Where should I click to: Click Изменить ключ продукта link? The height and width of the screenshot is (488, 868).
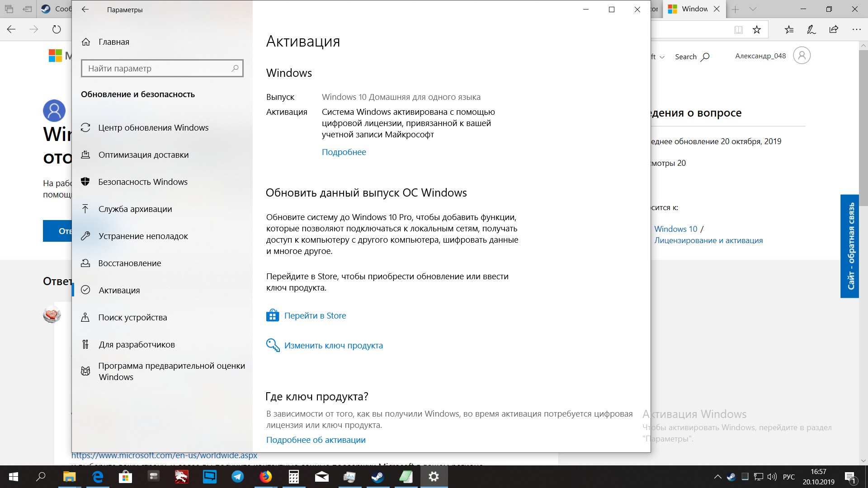point(334,344)
